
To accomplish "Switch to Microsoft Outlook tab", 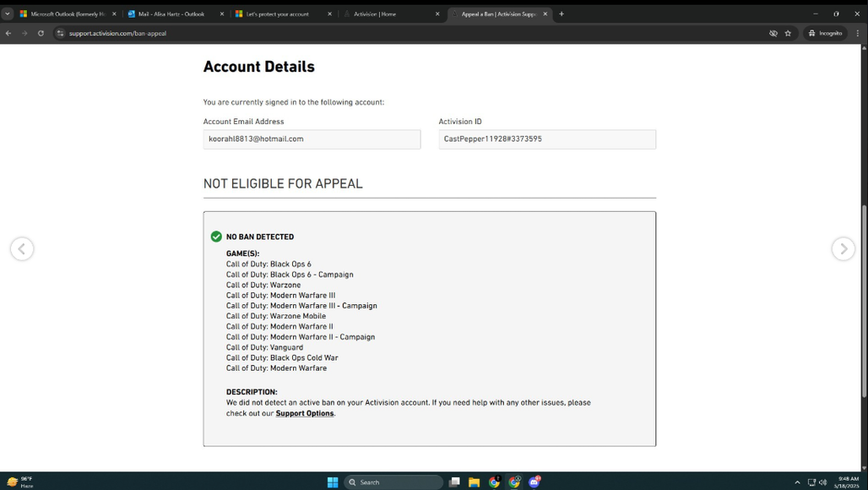I will (68, 14).
